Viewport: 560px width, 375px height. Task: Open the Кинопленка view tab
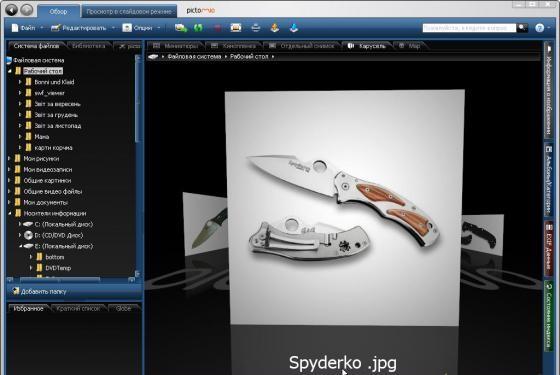click(x=234, y=46)
